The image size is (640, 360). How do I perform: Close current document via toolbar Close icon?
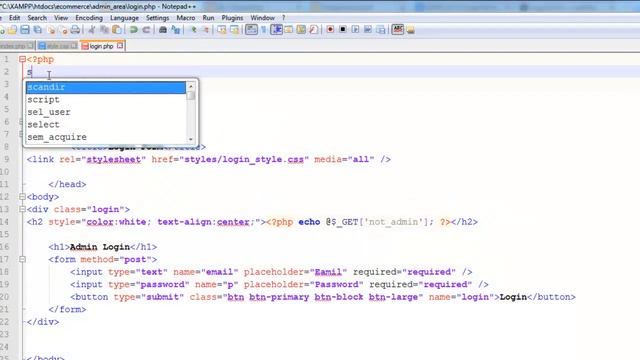coord(51,29)
